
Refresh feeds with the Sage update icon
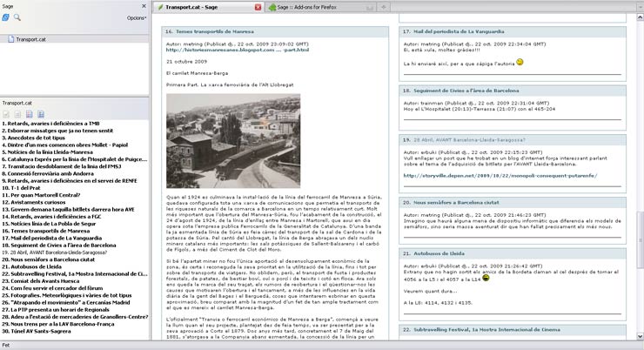pos(5,17)
